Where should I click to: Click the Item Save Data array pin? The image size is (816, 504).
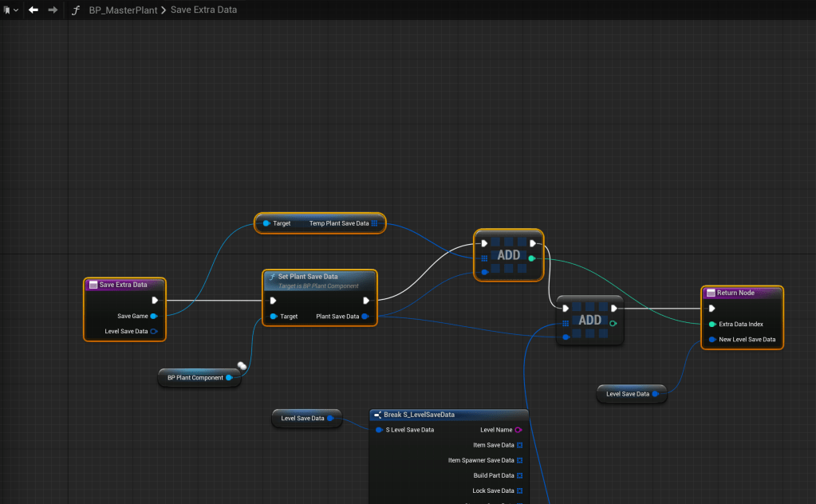pyautogui.click(x=519, y=445)
